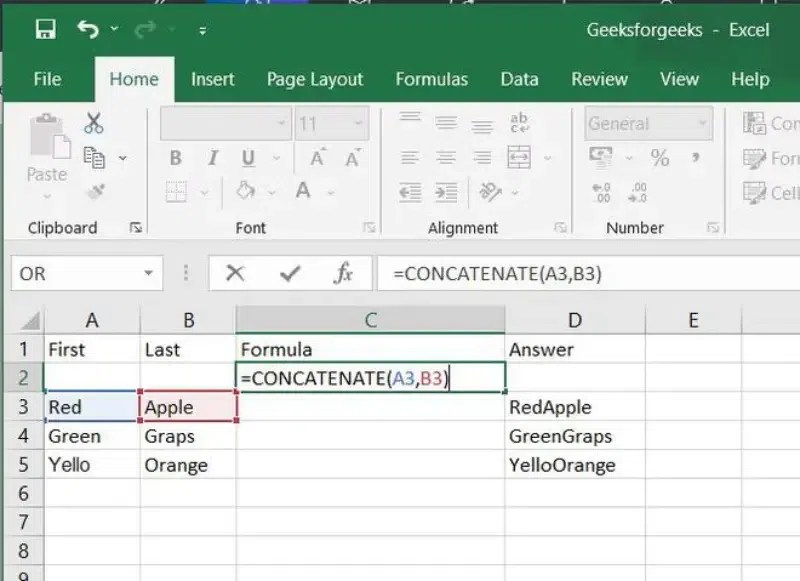
Task: Apply Underline formatting
Action: [x=248, y=157]
